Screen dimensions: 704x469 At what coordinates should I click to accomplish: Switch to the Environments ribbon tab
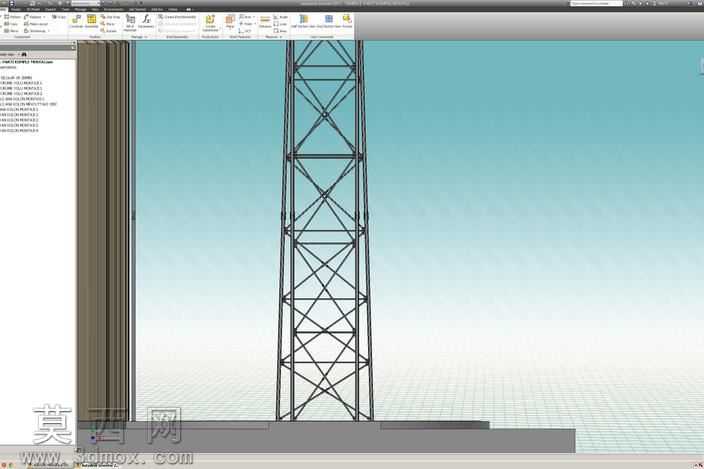114,9
